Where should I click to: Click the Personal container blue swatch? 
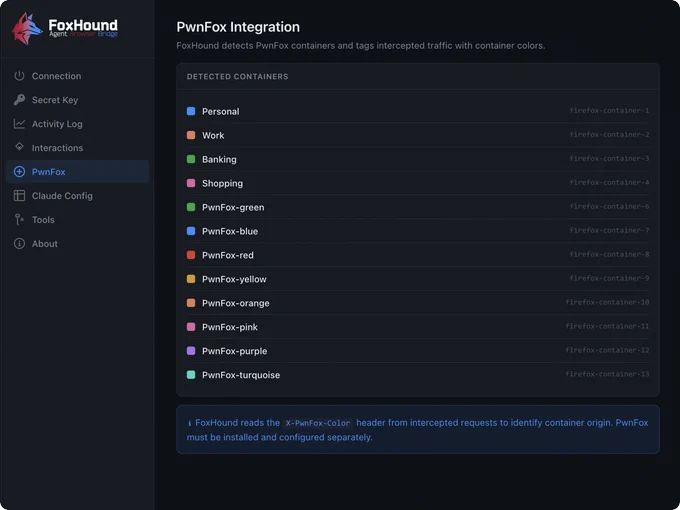(x=191, y=111)
